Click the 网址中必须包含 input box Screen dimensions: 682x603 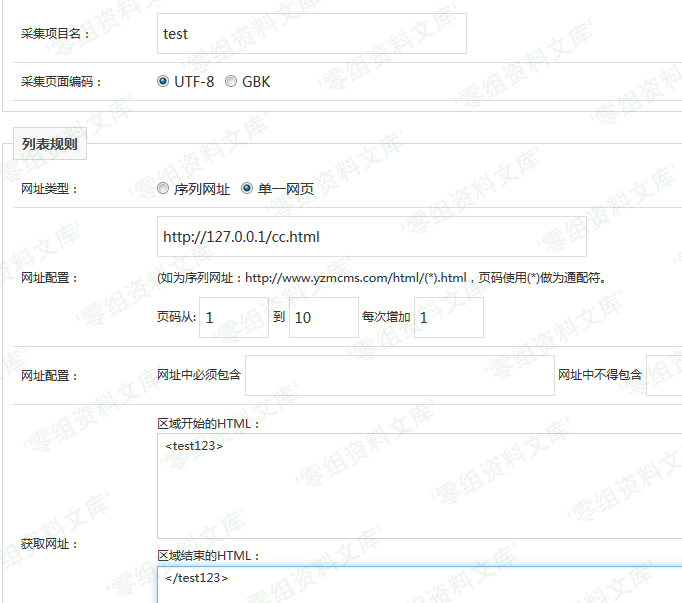pyautogui.click(x=399, y=375)
